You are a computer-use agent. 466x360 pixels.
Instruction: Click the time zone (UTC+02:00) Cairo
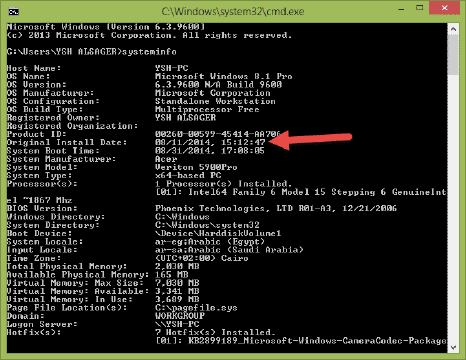click(202, 258)
